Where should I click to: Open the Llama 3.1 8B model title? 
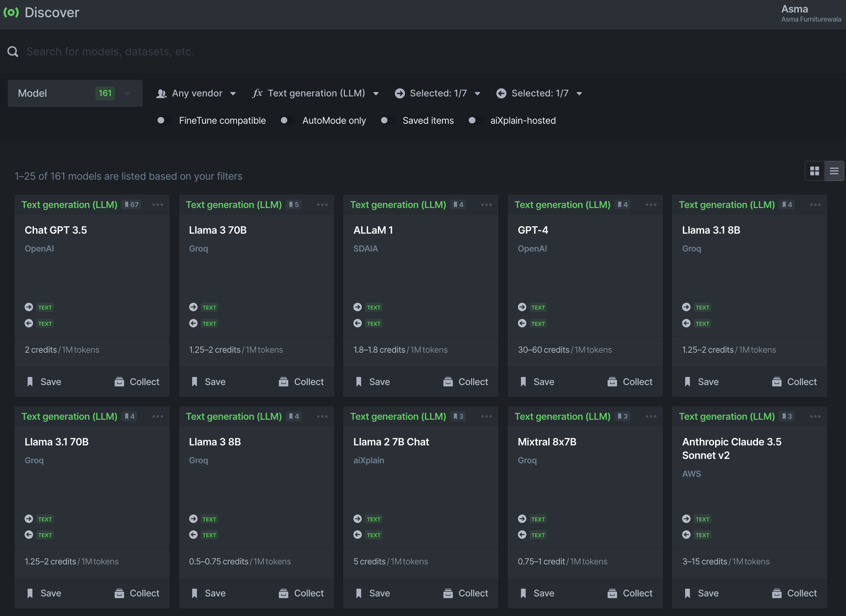(711, 230)
